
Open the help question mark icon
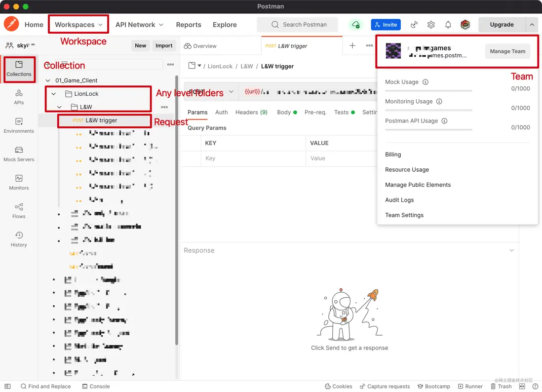tap(535, 386)
